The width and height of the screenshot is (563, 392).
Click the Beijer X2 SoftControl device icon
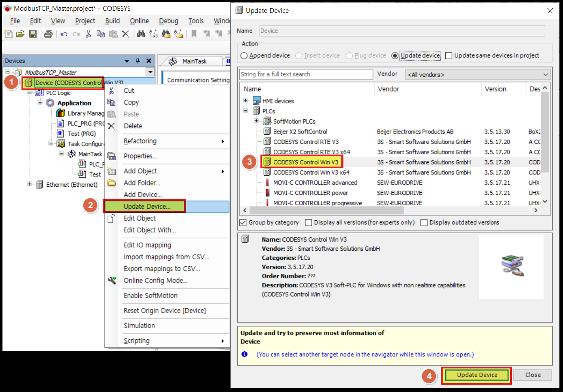(267, 131)
